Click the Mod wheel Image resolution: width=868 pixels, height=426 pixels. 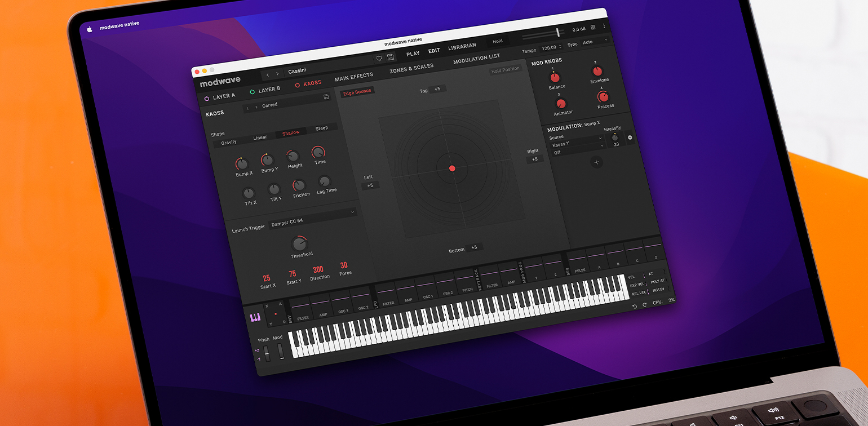point(281,350)
